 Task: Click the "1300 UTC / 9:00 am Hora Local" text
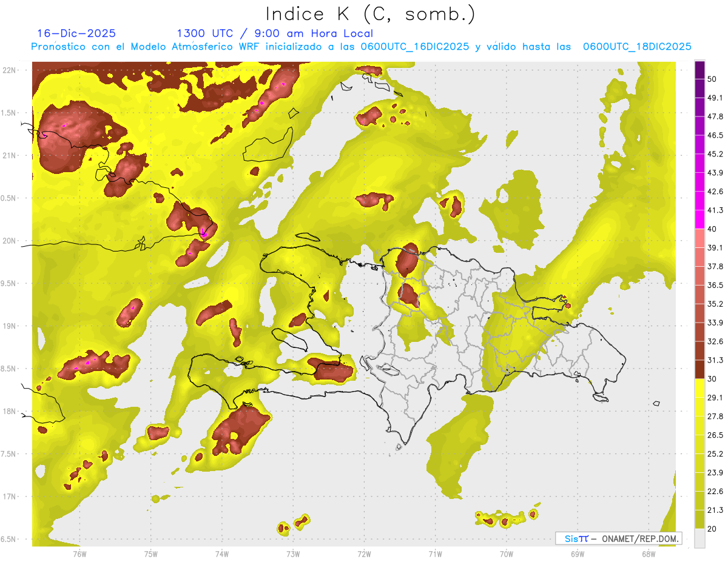coord(275,33)
